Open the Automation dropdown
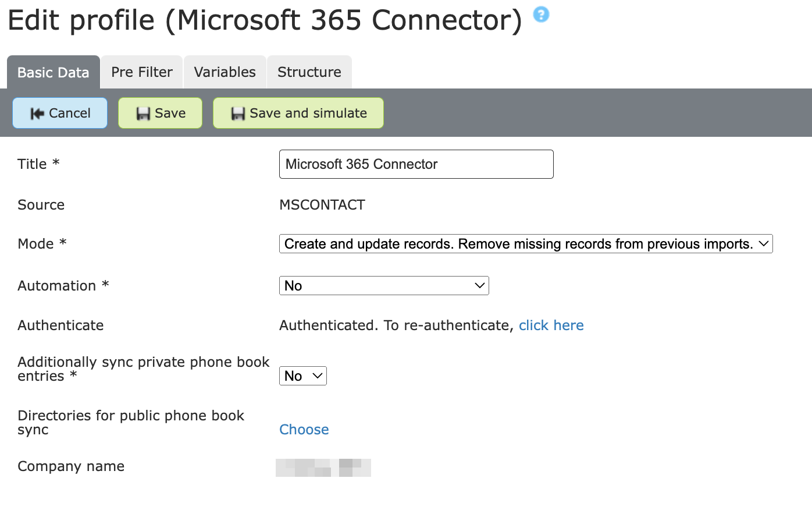The width and height of the screenshot is (812, 517). (384, 286)
